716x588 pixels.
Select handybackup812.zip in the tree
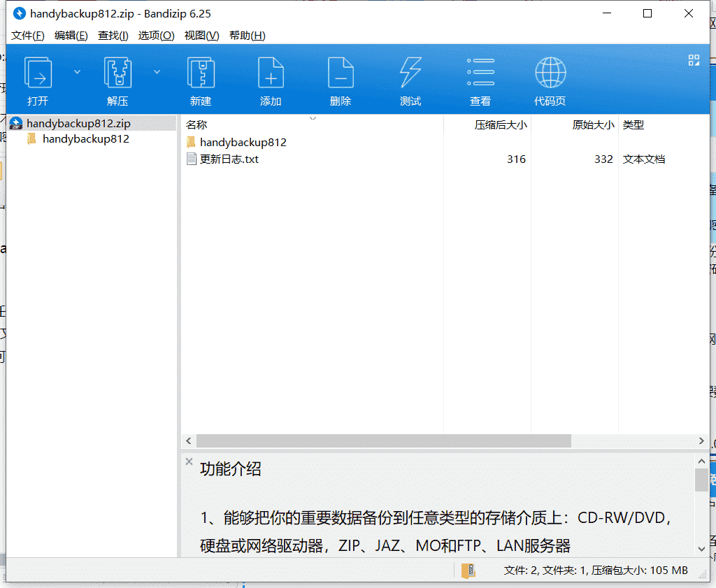coord(78,123)
